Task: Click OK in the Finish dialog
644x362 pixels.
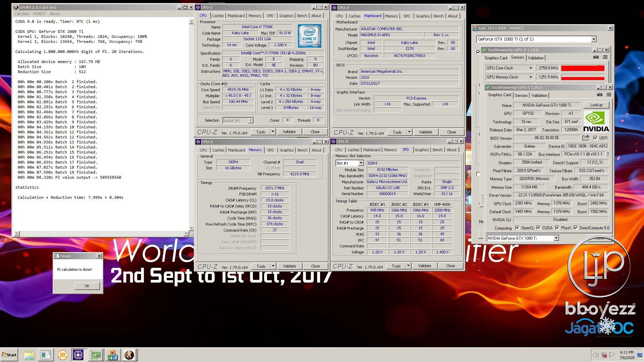Action: pos(87,286)
